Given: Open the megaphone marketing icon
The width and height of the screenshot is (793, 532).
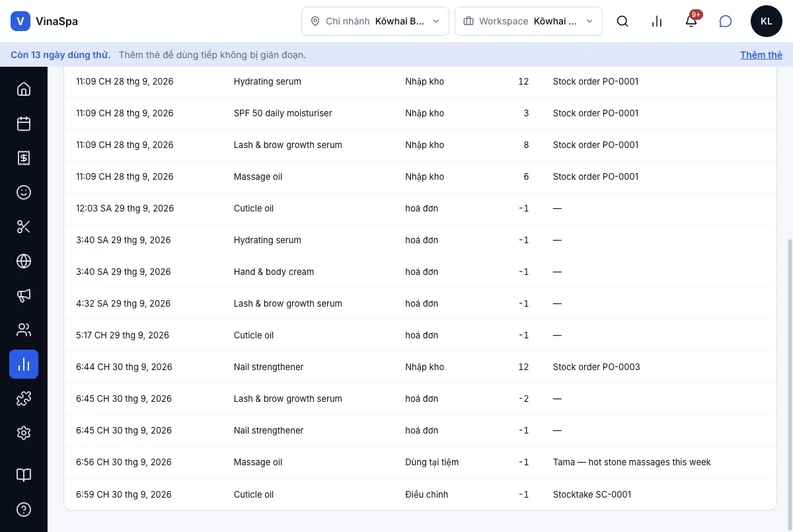Looking at the screenshot, I should [x=24, y=295].
